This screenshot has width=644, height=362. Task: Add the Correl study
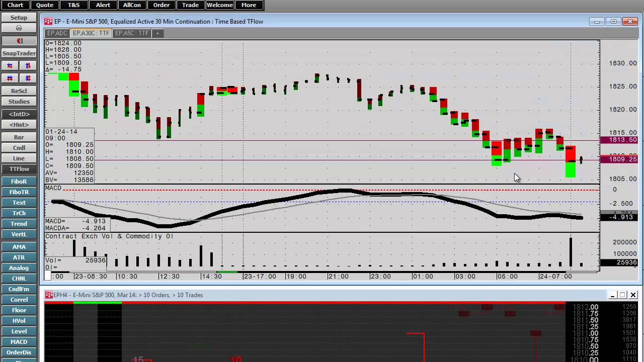[19, 300]
